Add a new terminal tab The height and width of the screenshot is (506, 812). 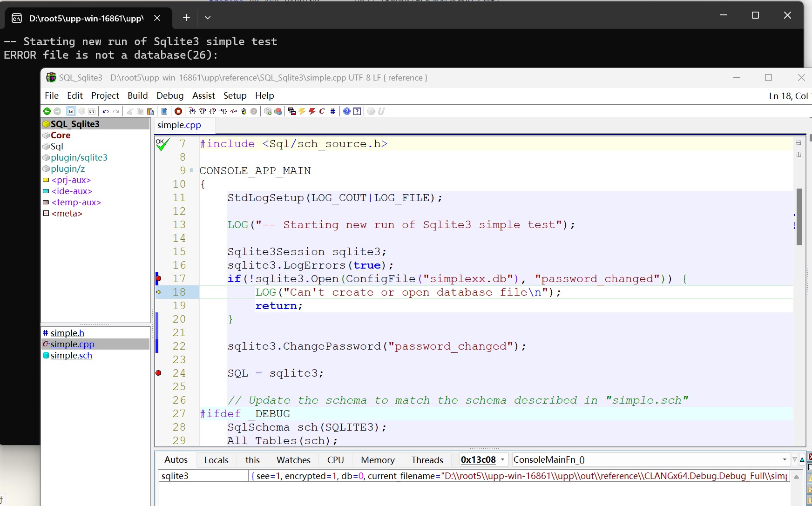coord(186,18)
